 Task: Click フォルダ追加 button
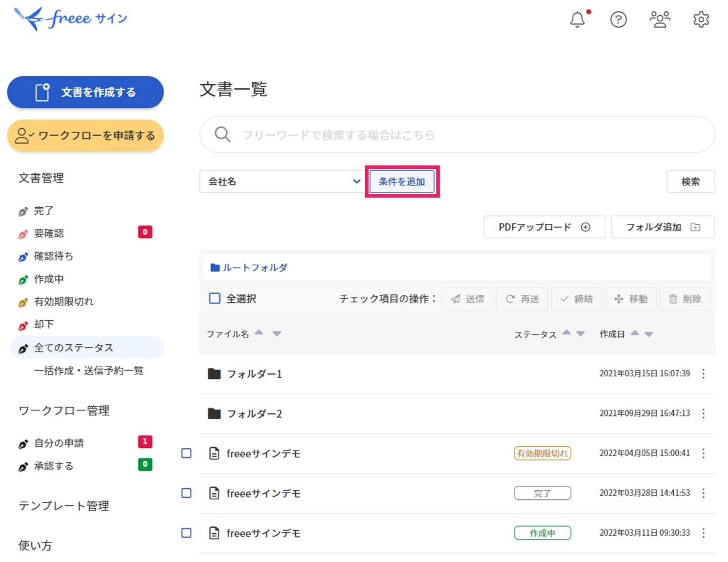(663, 227)
